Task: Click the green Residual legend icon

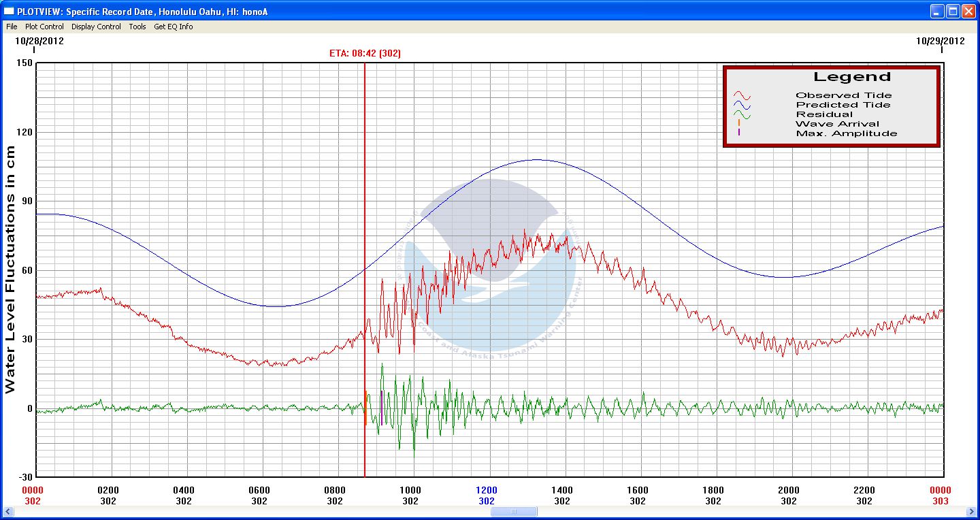Action: point(741,114)
